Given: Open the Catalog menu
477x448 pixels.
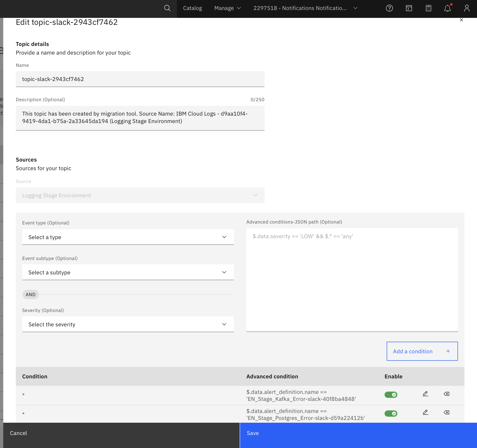Looking at the screenshot, I should point(192,8).
